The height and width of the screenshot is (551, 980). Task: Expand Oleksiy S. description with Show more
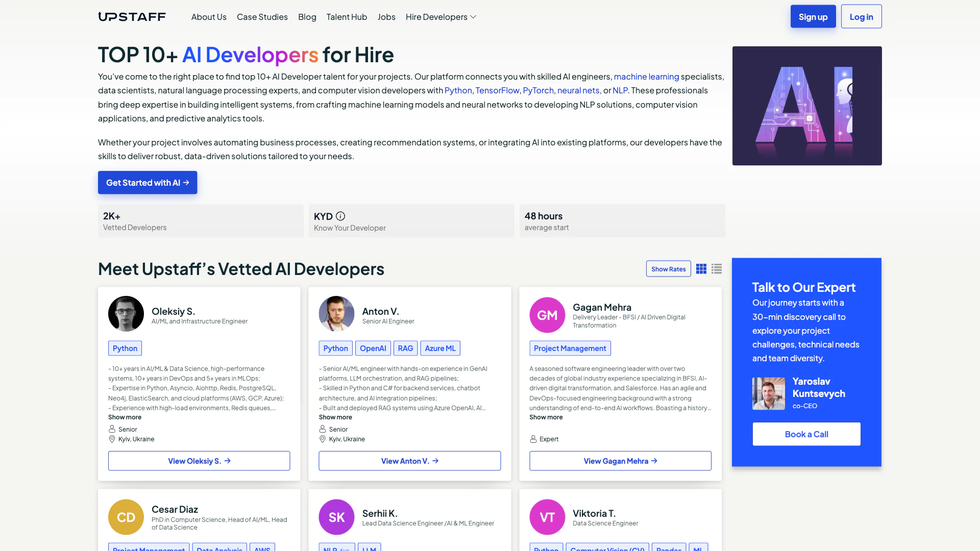(x=125, y=417)
